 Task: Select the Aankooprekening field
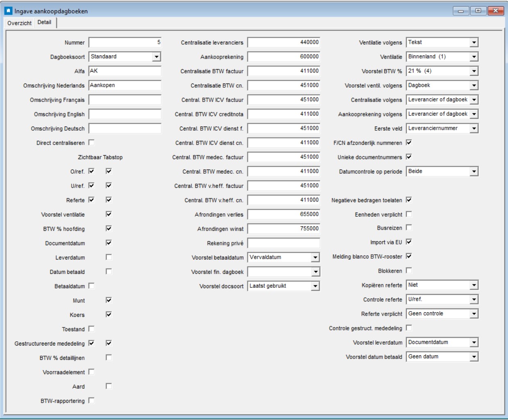pos(283,57)
